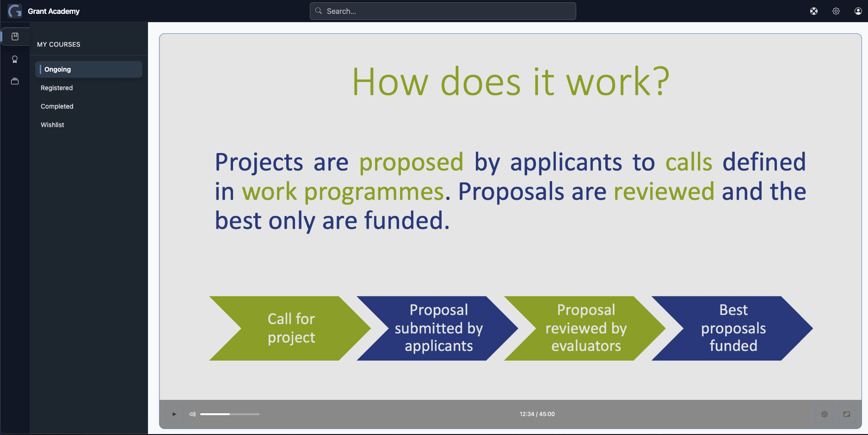Mute the video with speaker icon
The height and width of the screenshot is (435, 868).
tap(192, 414)
